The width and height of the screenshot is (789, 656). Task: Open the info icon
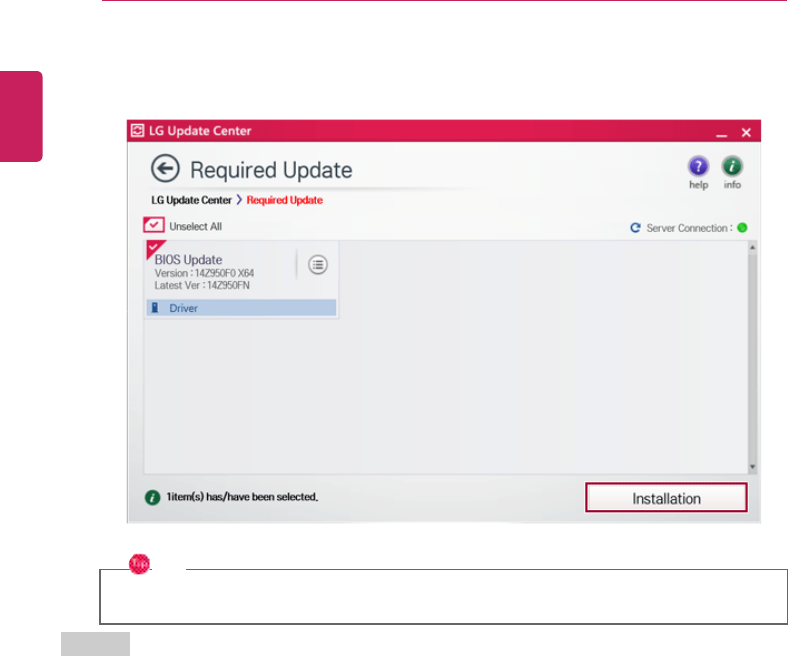click(732, 166)
